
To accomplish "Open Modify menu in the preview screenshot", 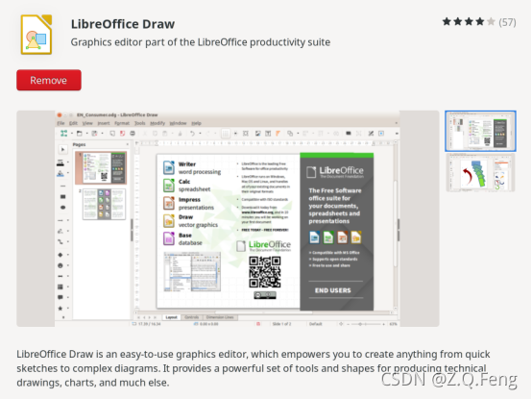I will 157,123.
